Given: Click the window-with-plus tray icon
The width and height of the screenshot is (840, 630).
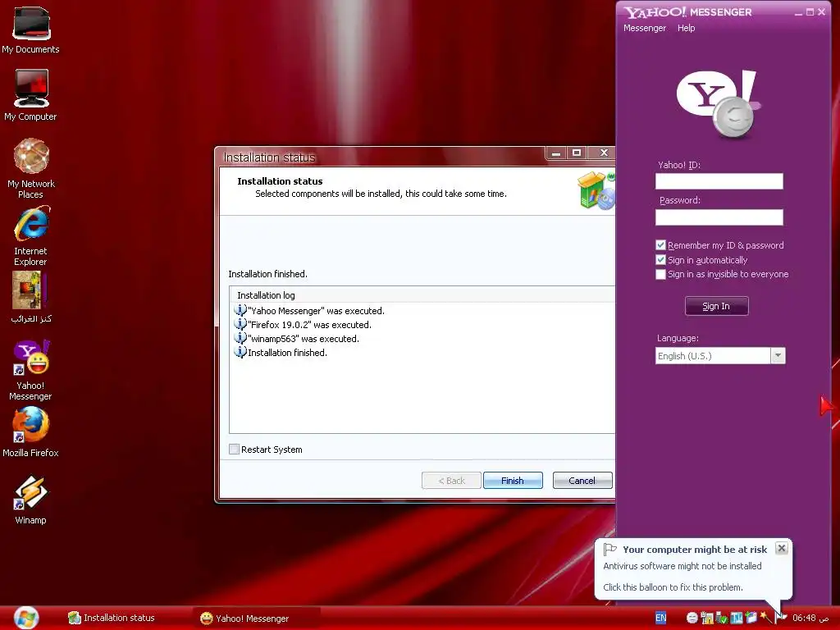Looking at the screenshot, I should coord(751,617).
